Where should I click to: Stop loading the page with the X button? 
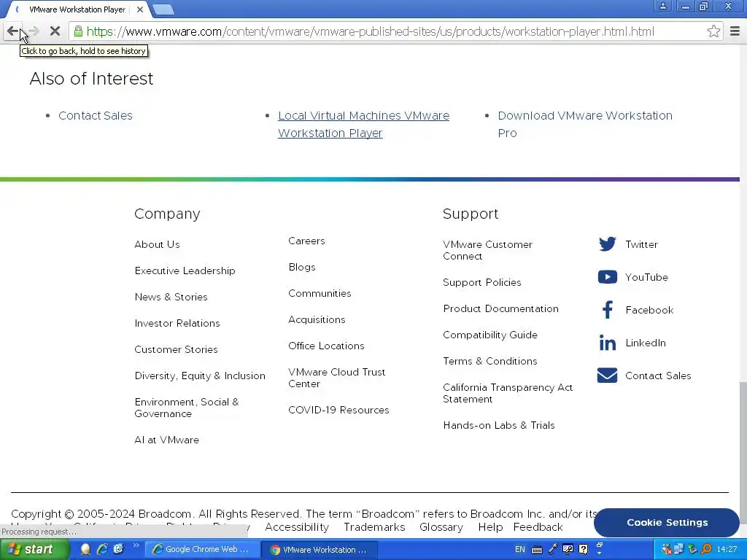pos(55,31)
